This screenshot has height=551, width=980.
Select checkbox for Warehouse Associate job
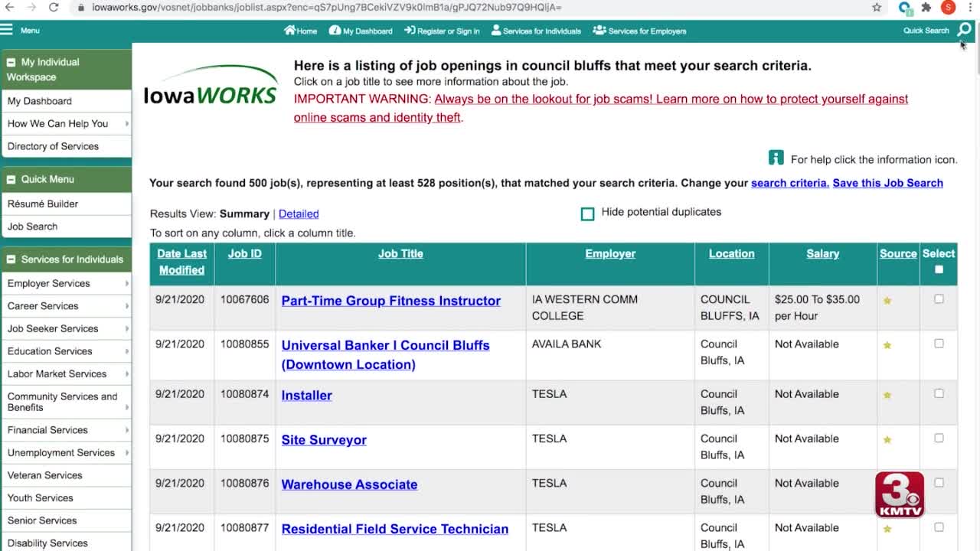939,482
